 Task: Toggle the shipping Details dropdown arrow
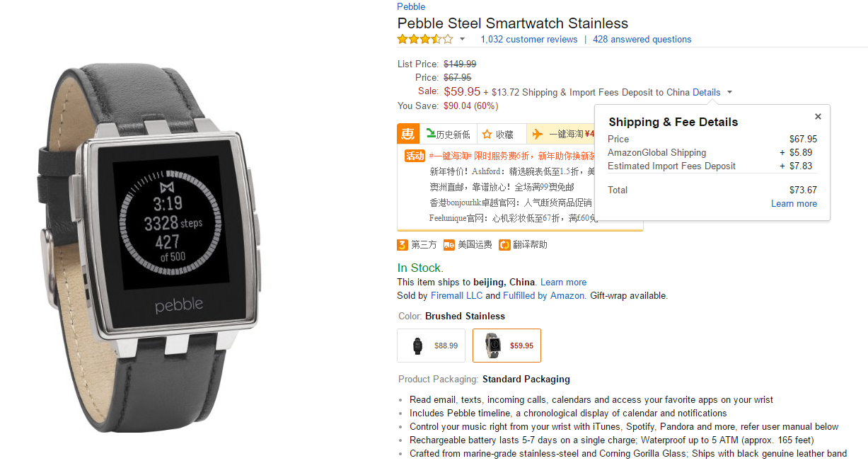729,93
